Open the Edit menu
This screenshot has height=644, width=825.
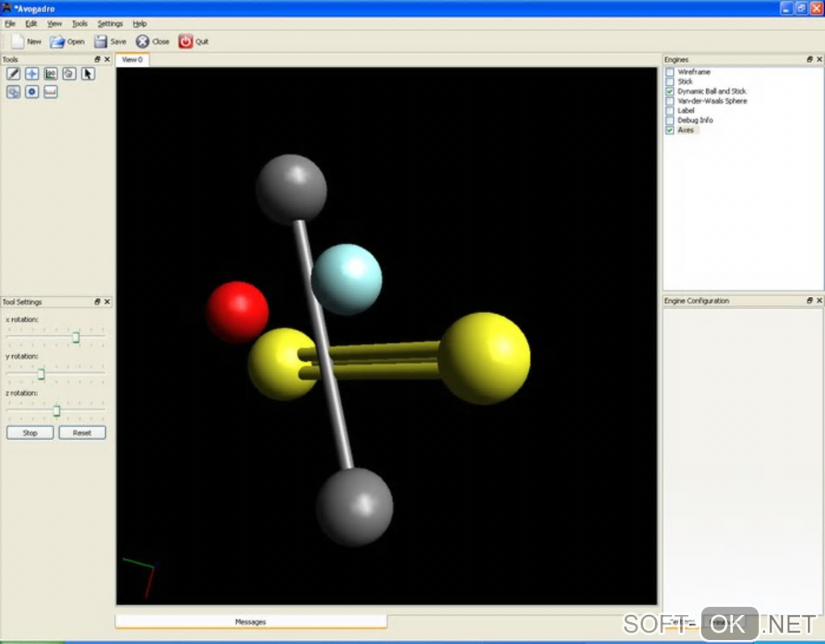pyautogui.click(x=31, y=23)
